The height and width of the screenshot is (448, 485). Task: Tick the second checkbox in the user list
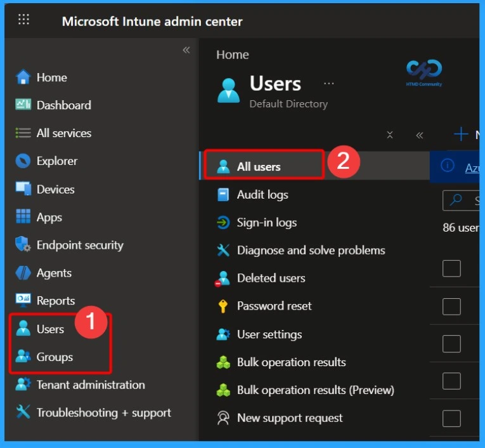451,307
